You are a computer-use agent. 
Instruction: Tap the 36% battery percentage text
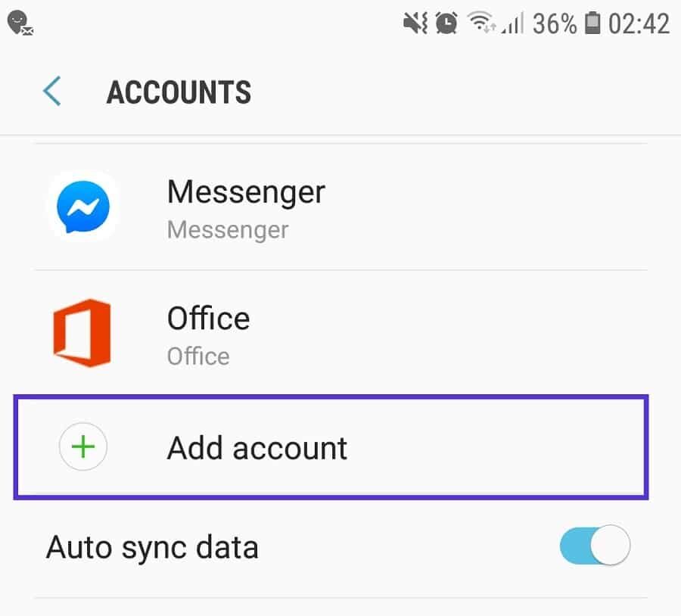[x=555, y=23]
